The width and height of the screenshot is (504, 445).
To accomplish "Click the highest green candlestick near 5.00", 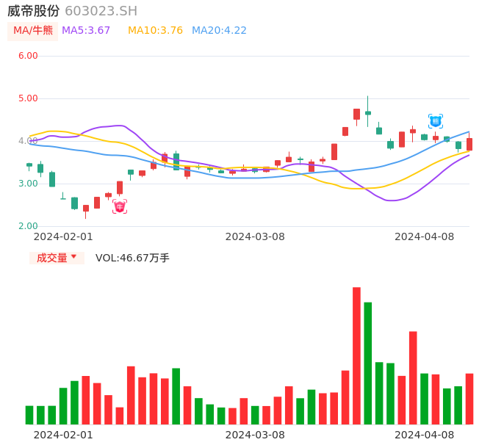I will [x=367, y=113].
